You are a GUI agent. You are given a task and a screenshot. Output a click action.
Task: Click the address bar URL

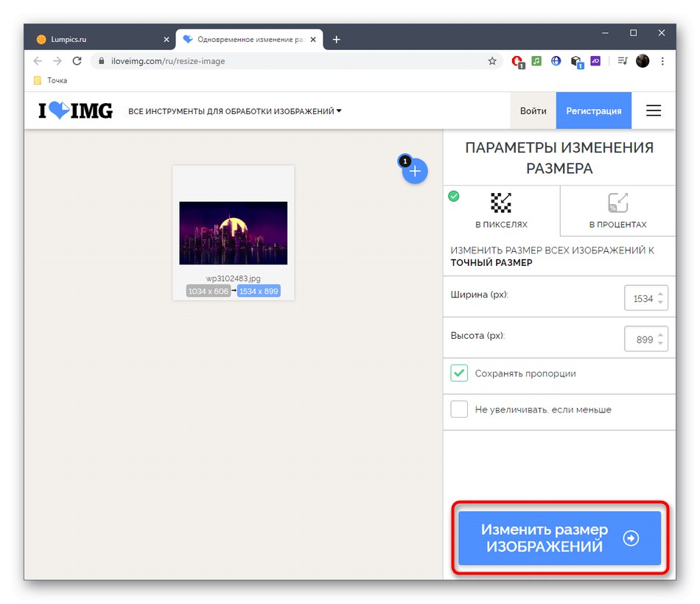pyautogui.click(x=168, y=61)
